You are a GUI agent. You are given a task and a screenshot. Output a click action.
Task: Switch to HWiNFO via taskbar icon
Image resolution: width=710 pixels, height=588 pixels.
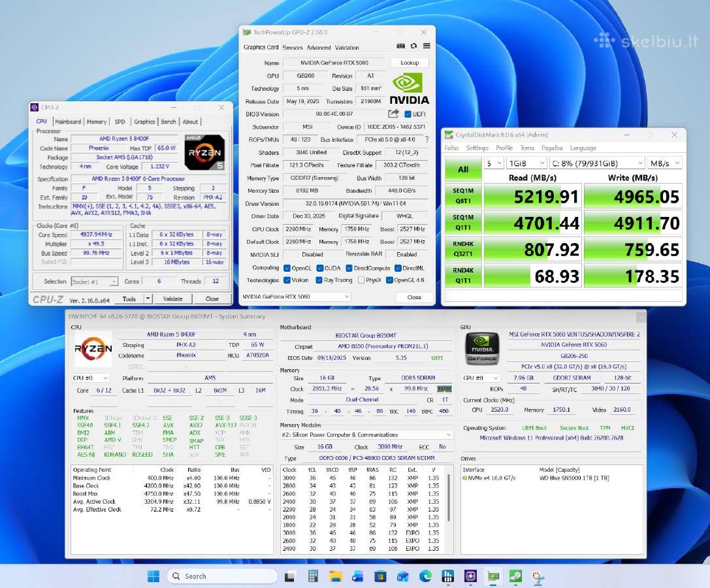448,576
